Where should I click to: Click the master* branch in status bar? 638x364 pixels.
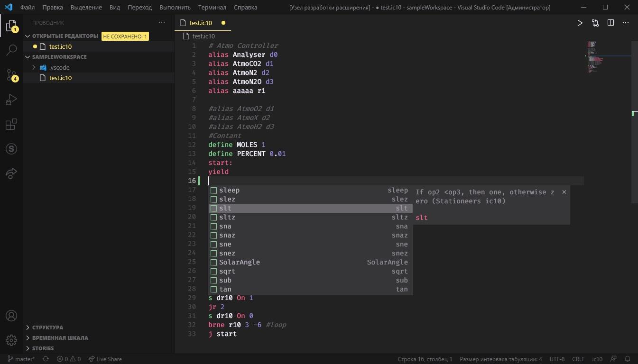(x=21, y=359)
